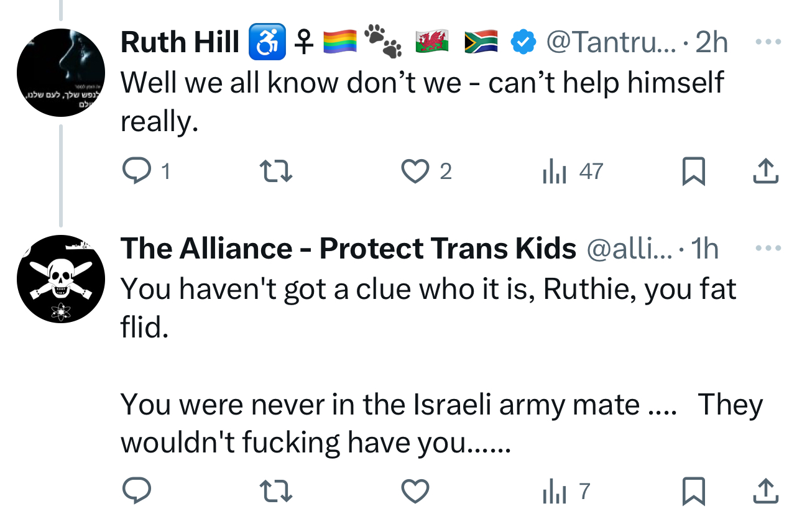Click Ruth Hill's blue verified badge
Image resolution: width=802 pixels, height=532 pixels.
tap(523, 42)
